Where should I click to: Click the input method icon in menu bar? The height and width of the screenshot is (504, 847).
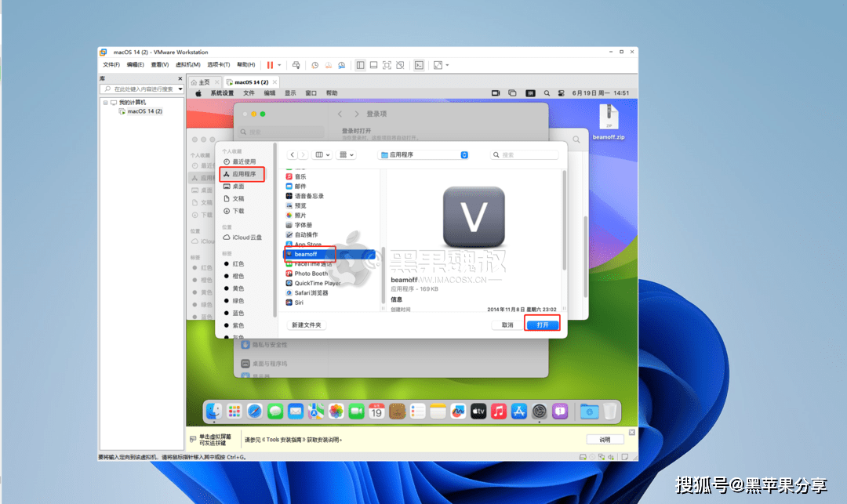530,93
